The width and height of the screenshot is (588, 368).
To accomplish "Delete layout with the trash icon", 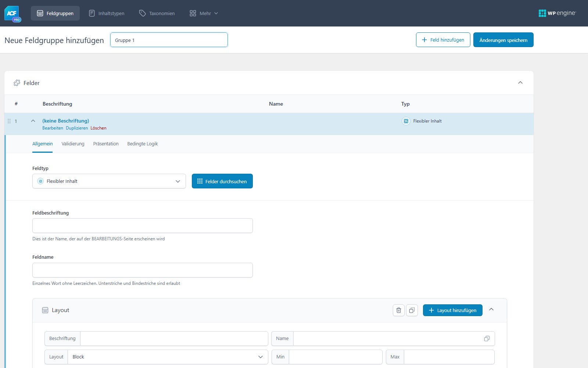I will click(399, 310).
